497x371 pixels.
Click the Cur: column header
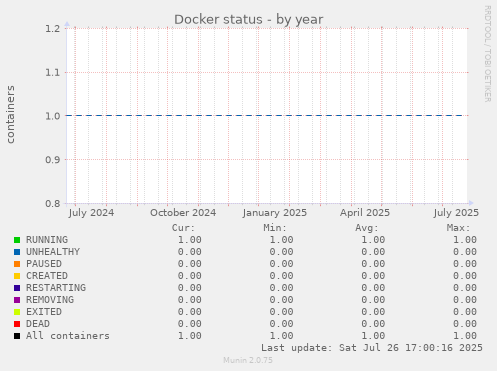[x=183, y=228]
